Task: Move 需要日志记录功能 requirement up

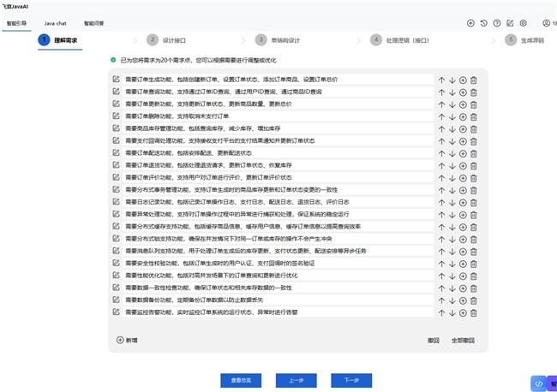Action: pyautogui.click(x=441, y=203)
